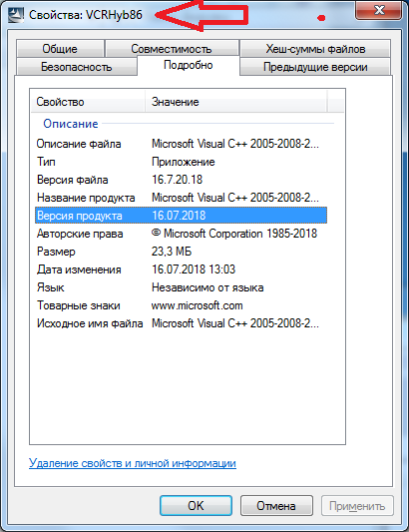409x532 pixels.
Task: Confirm with the OK button
Action: pos(196,505)
